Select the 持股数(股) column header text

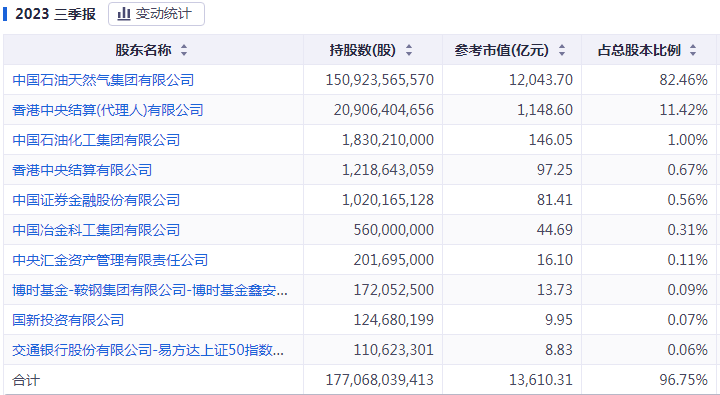(363, 50)
